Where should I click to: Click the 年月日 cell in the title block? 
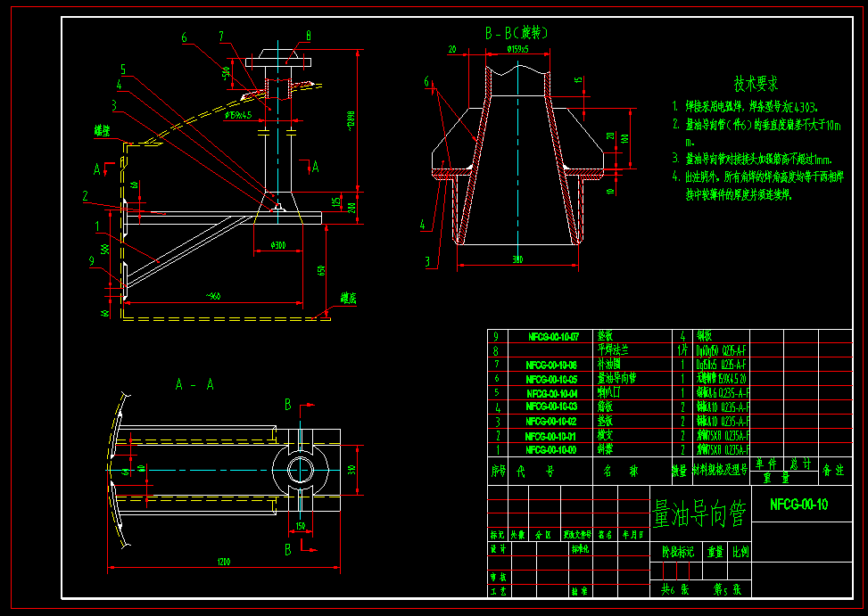pyautogui.click(x=632, y=535)
